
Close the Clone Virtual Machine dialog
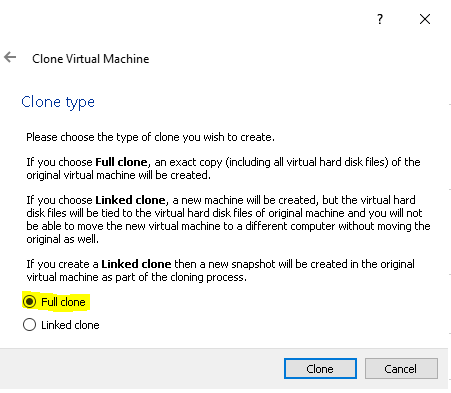point(425,19)
